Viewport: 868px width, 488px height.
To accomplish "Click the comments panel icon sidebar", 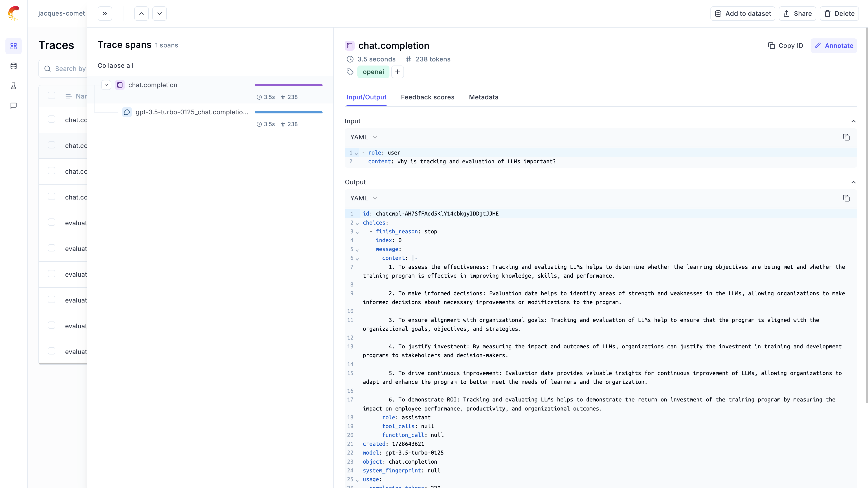I will (x=14, y=106).
